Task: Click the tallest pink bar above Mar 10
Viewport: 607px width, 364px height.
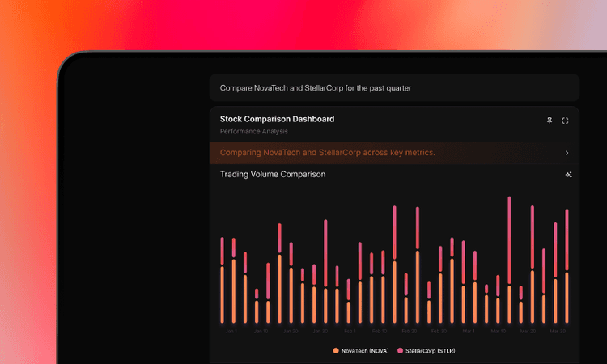Action: click(509, 240)
